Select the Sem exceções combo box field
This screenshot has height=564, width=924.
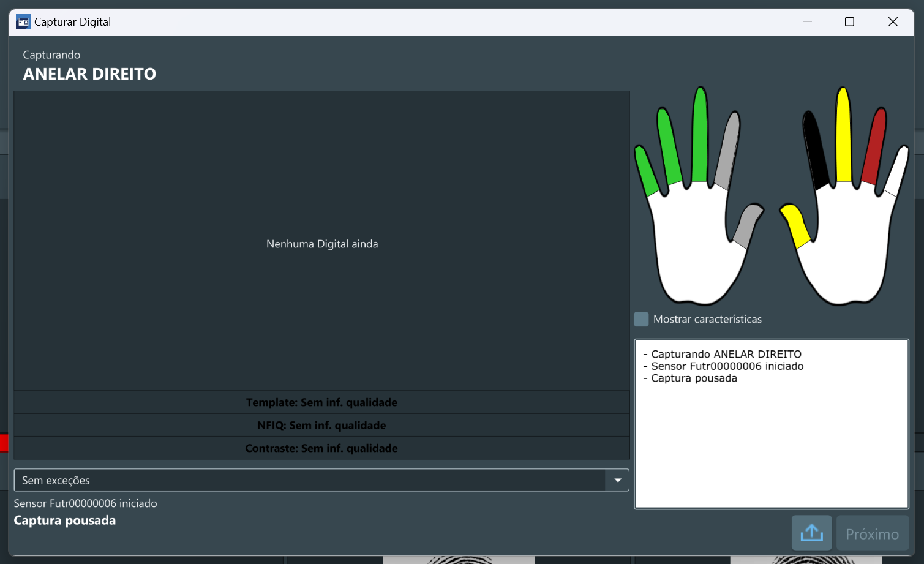coord(321,481)
